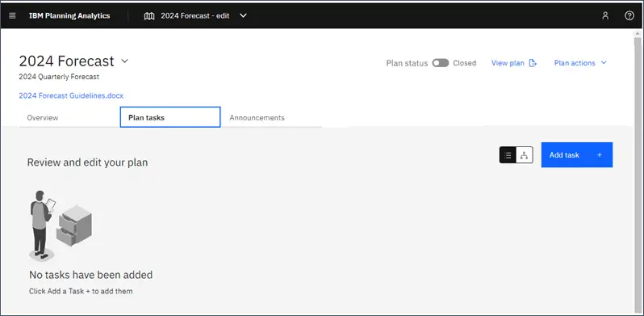The height and width of the screenshot is (316, 644).
Task: Click the Closed status label
Action: (465, 63)
